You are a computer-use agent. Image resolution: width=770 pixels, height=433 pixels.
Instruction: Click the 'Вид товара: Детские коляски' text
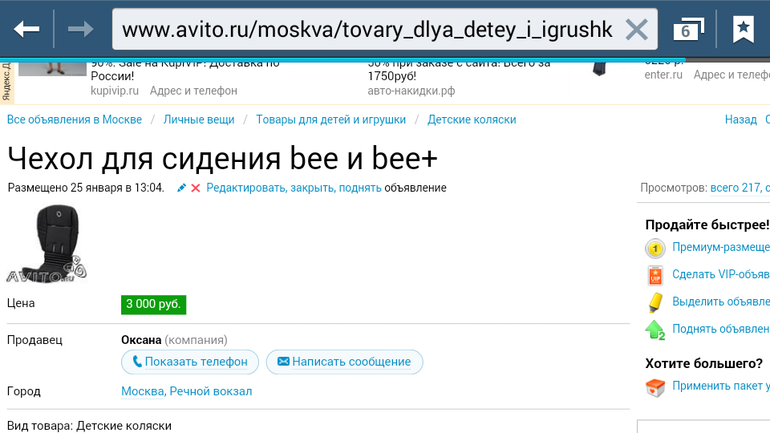pyautogui.click(x=89, y=426)
